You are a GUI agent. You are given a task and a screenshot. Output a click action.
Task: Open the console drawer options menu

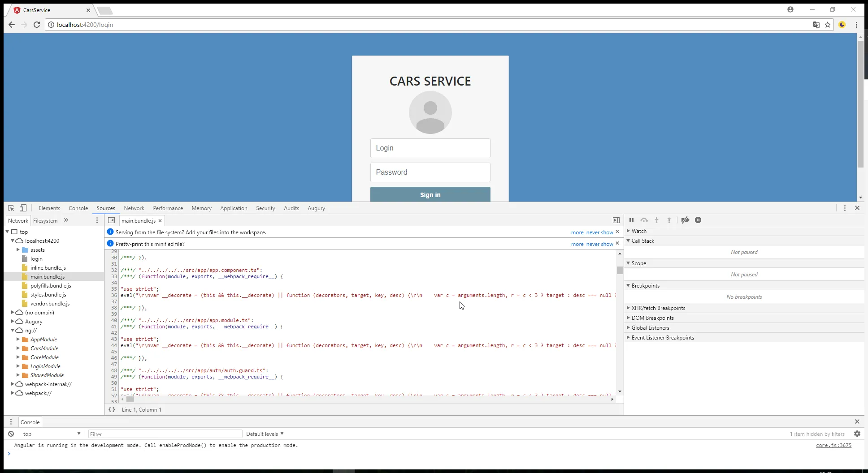pyautogui.click(x=11, y=422)
